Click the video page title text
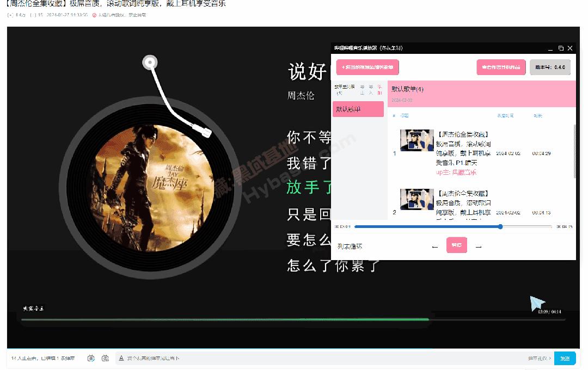 pyautogui.click(x=115, y=4)
